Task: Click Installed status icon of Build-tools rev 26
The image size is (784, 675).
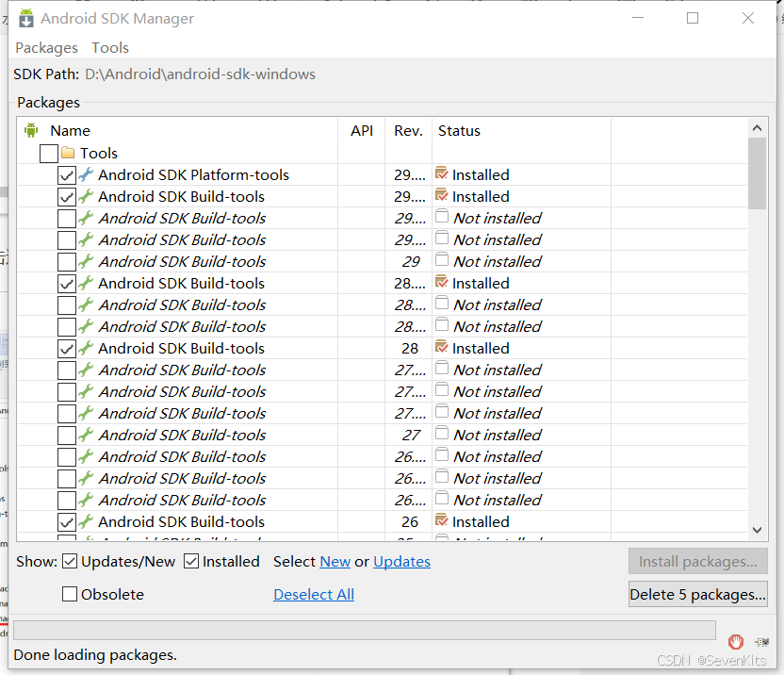Action: [x=442, y=519]
